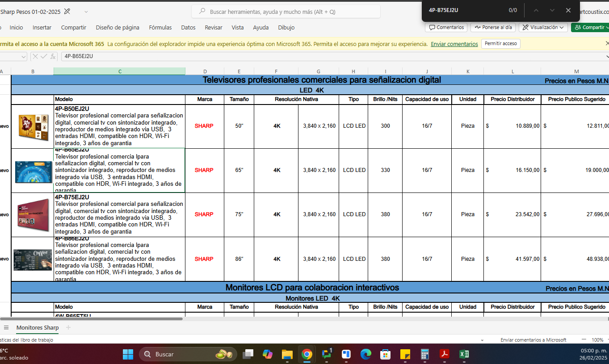
Task: Expand the file name dropdown chevron
Action: 86,12
